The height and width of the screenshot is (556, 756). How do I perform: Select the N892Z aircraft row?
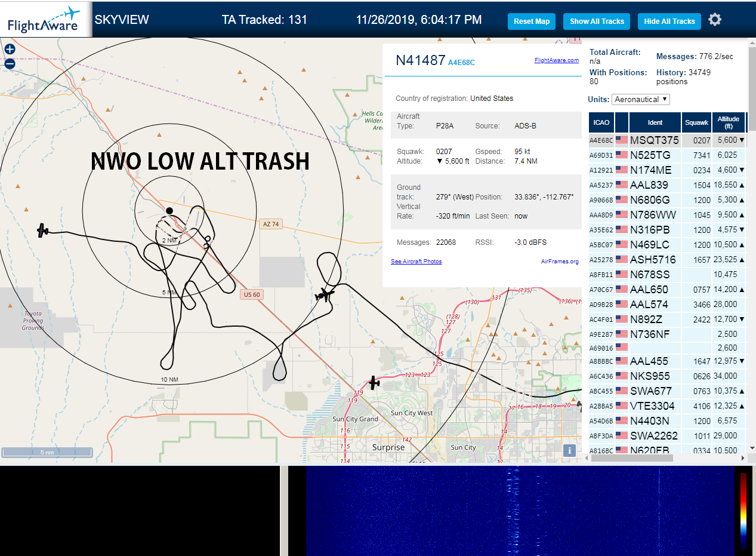667,320
